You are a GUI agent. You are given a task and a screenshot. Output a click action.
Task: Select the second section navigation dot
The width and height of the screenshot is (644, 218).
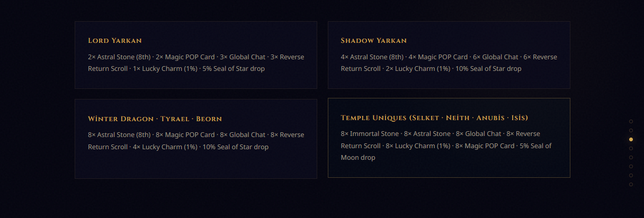tap(631, 131)
